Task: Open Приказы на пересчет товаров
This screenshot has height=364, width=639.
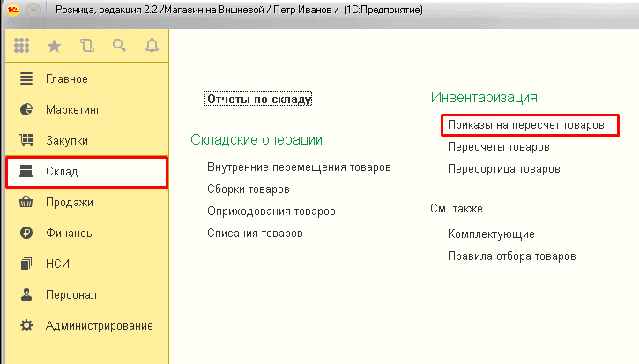Action: click(525, 125)
